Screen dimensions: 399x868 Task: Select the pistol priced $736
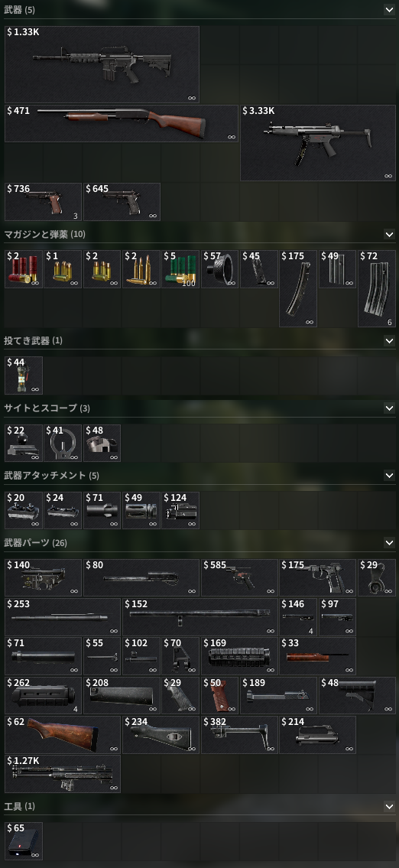pos(43,202)
